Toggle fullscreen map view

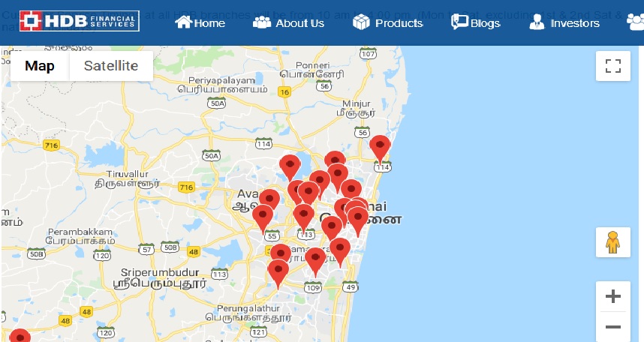(612, 66)
